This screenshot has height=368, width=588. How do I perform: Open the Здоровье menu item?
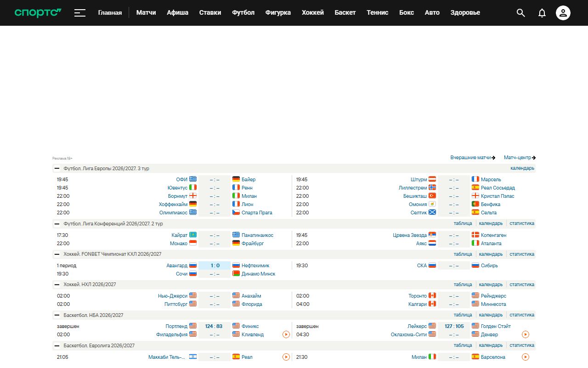tap(465, 13)
